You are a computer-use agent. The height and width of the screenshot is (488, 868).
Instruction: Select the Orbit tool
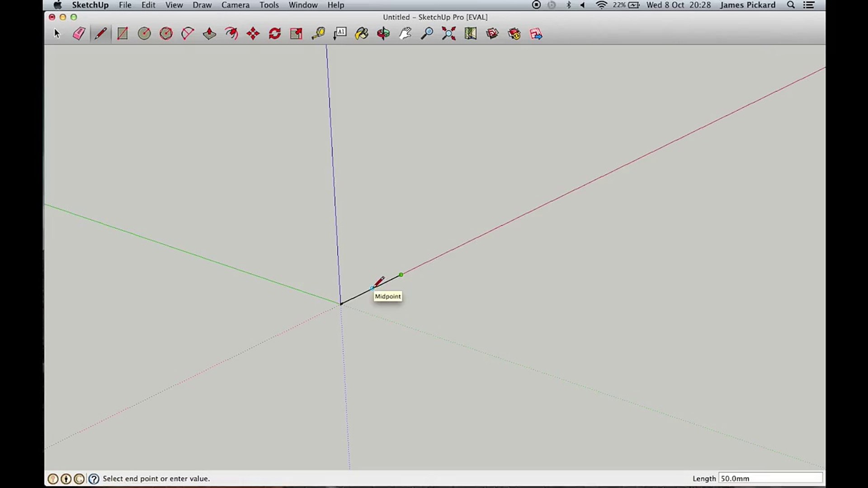(x=383, y=34)
